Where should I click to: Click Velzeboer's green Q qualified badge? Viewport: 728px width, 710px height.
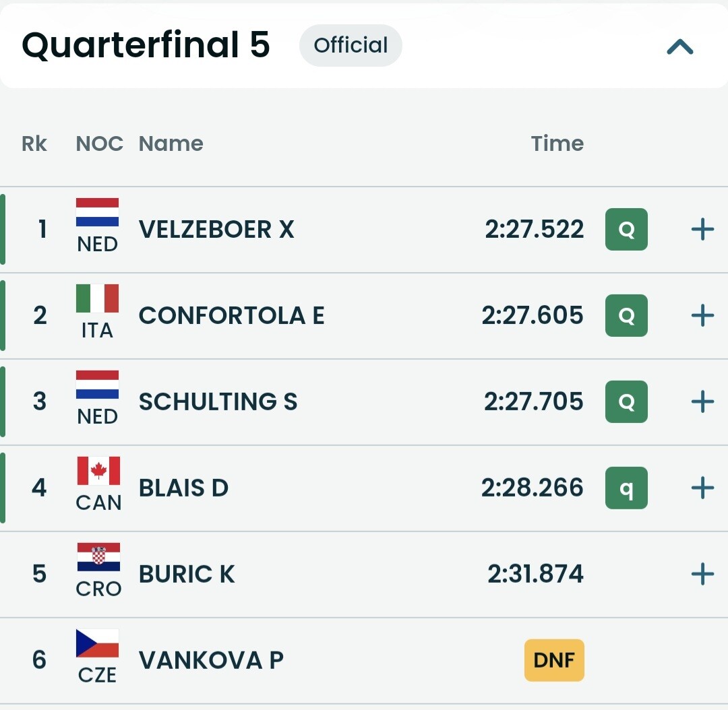(x=626, y=230)
